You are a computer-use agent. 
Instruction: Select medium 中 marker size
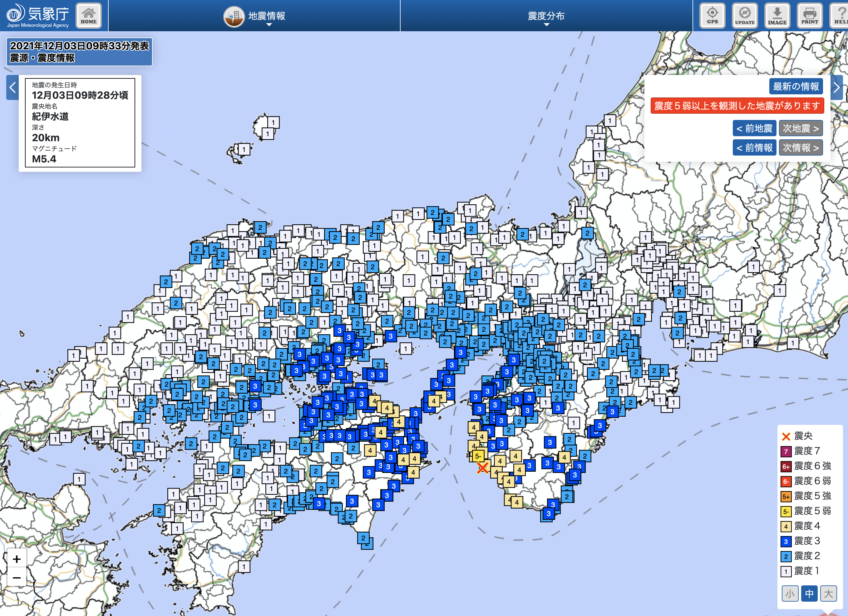click(x=809, y=594)
